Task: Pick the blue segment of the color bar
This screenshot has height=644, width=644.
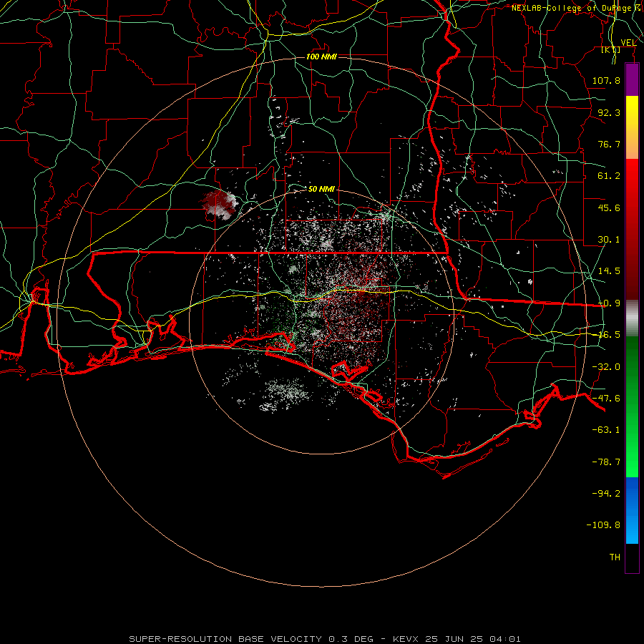Action: point(632,510)
